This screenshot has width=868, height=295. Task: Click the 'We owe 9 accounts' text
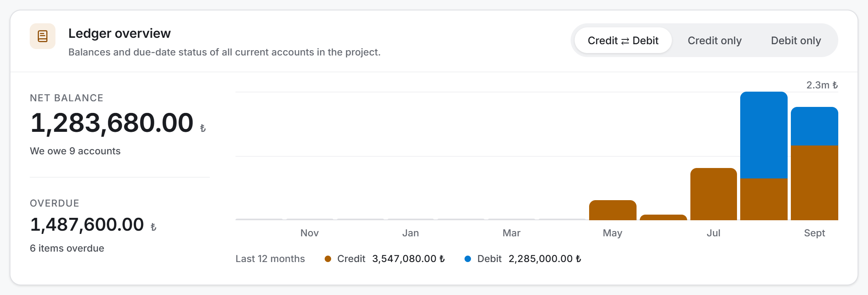pos(75,151)
